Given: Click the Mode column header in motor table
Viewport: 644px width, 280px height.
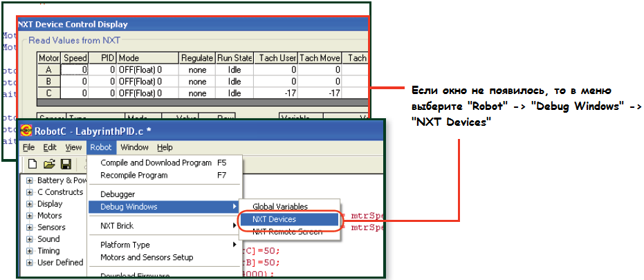Looking at the screenshot, I should pos(148,58).
